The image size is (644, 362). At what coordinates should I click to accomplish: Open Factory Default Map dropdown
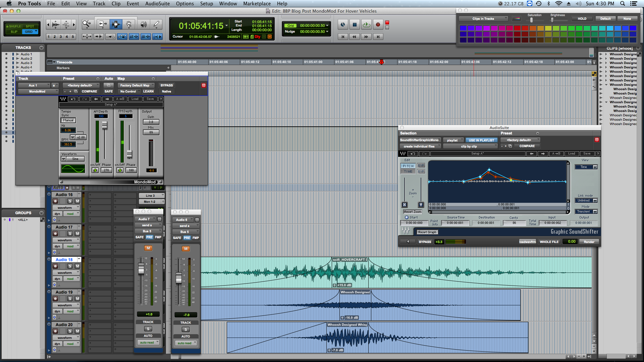[136, 85]
